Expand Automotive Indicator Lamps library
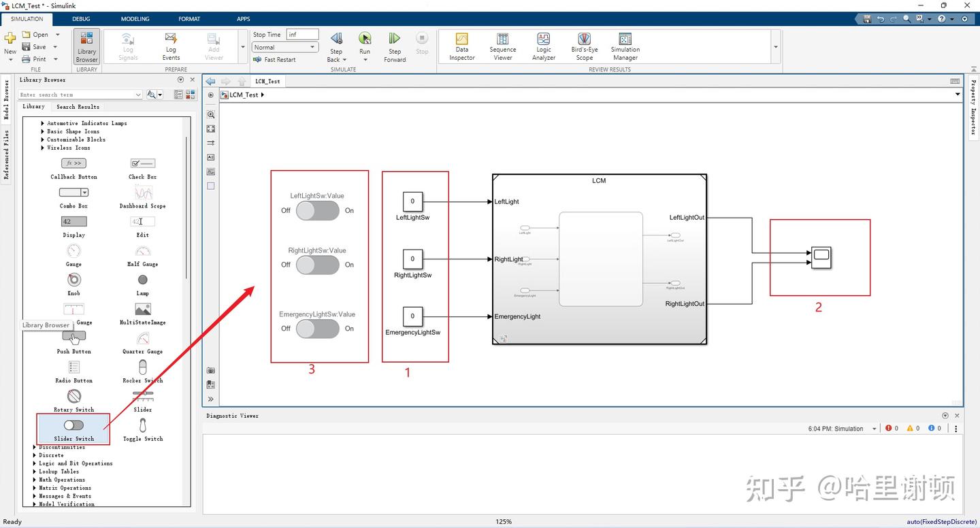 [86, 123]
